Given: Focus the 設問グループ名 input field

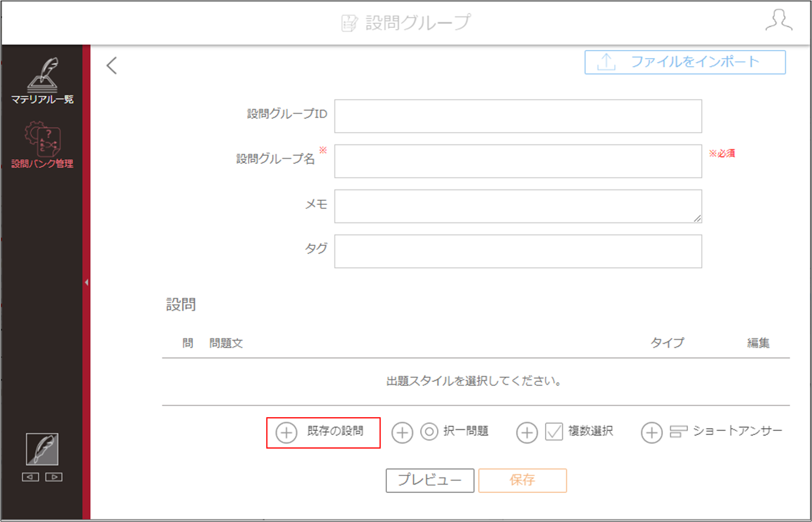Looking at the screenshot, I should (x=518, y=161).
